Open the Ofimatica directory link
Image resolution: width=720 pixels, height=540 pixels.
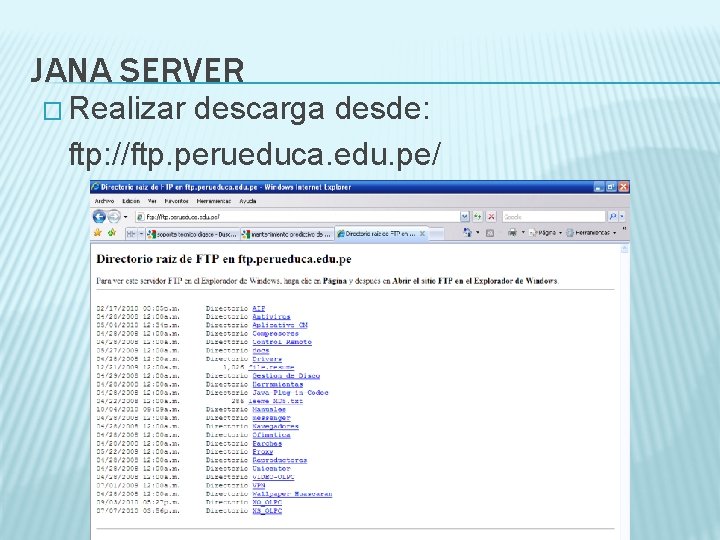[271, 434]
